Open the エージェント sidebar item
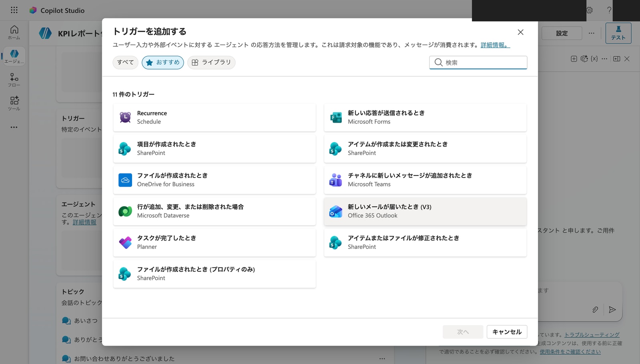This screenshot has height=364, width=640. coord(14,56)
